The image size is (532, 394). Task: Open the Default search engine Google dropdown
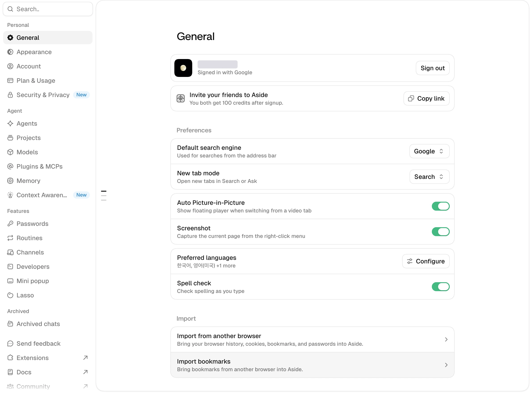(x=429, y=151)
